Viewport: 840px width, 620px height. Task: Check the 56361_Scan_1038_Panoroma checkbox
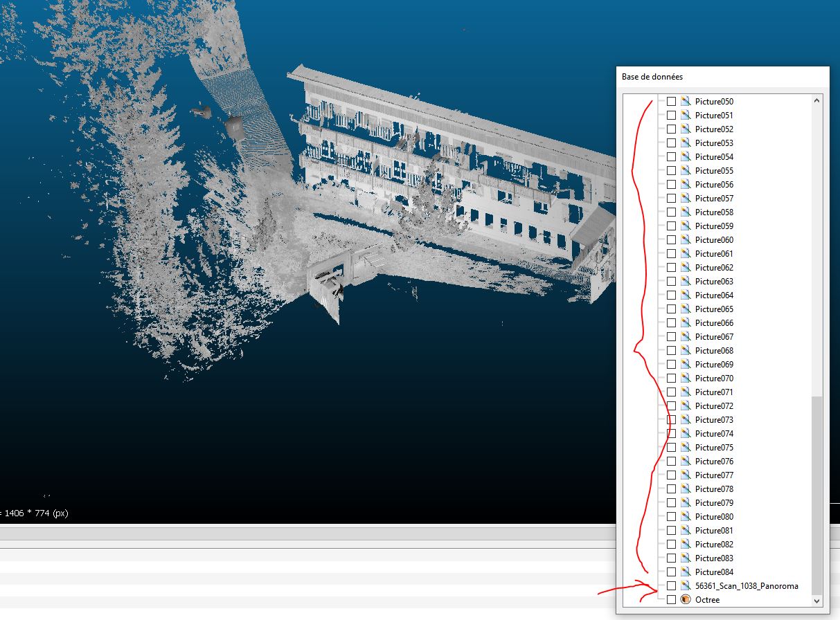point(671,586)
